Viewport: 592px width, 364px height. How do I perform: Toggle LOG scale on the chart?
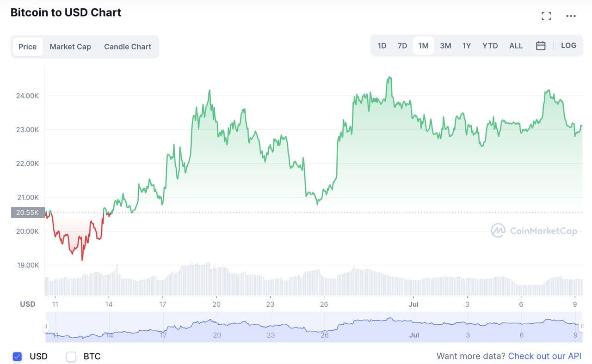[x=568, y=45]
